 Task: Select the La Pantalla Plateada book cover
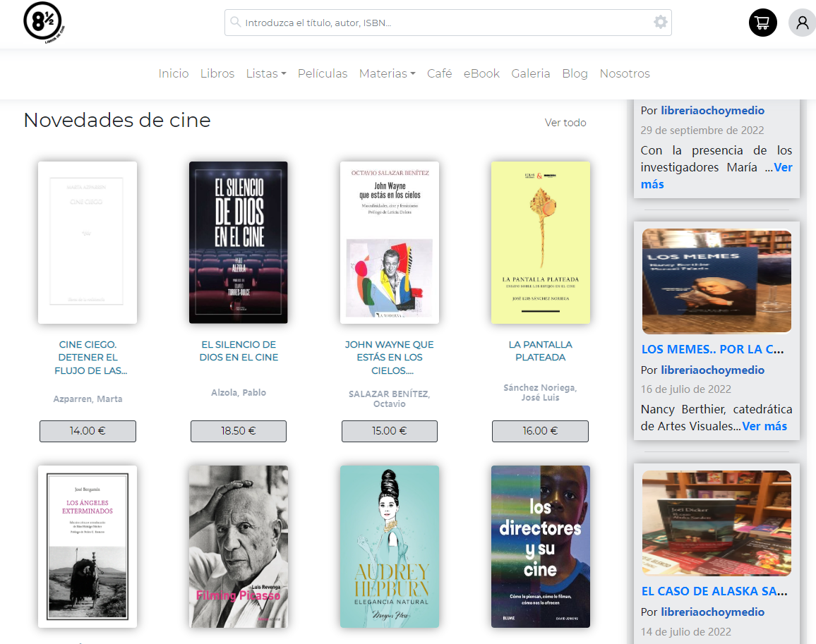coord(540,242)
